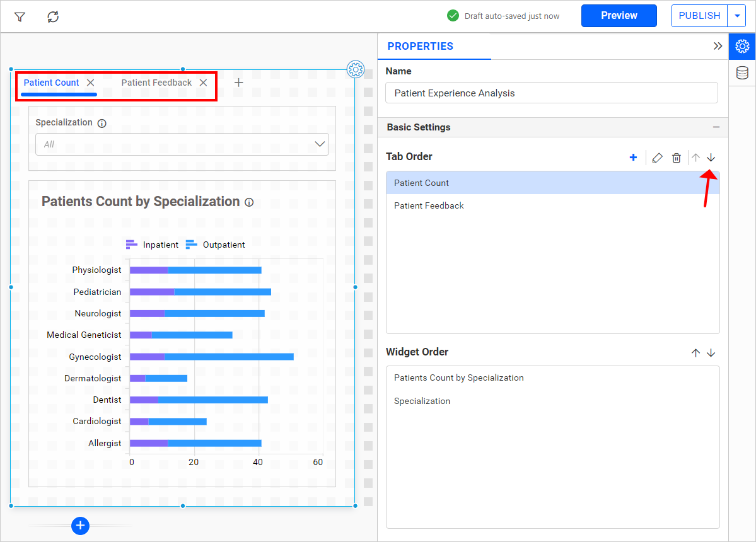Collapse the Basic Settings section
The height and width of the screenshot is (542, 756).
click(x=716, y=127)
